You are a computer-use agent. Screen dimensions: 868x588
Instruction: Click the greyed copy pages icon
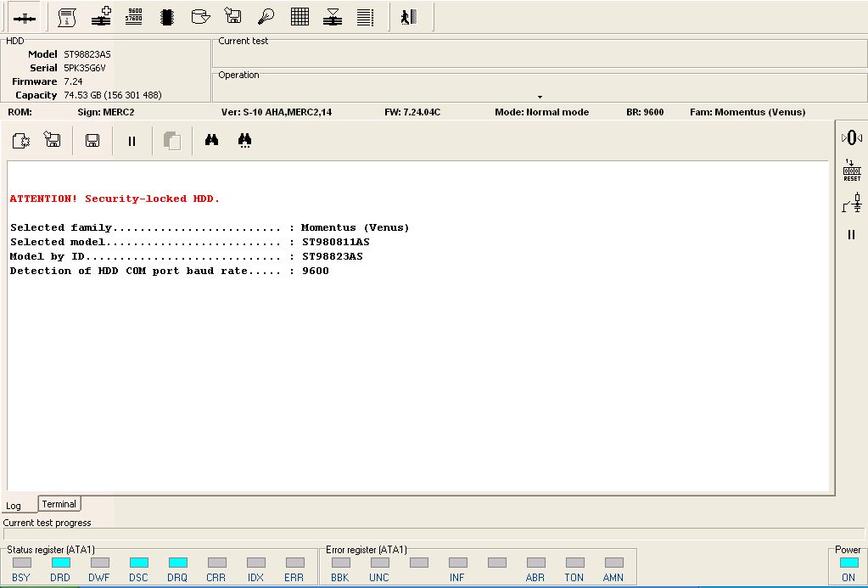point(172,141)
